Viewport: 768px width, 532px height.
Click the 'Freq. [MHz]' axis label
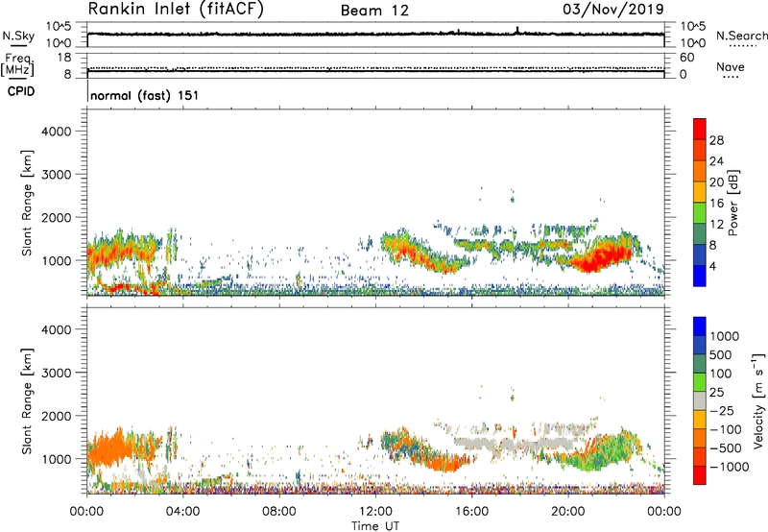point(17,64)
